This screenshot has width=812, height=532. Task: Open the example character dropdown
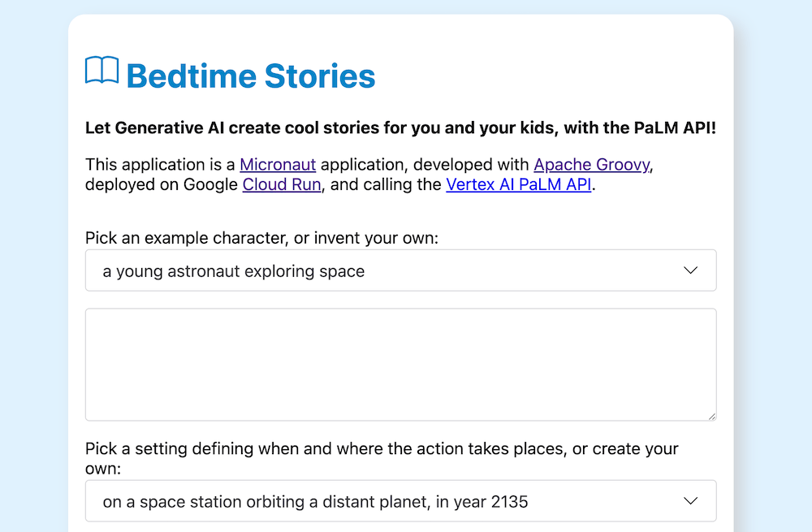[x=401, y=270]
